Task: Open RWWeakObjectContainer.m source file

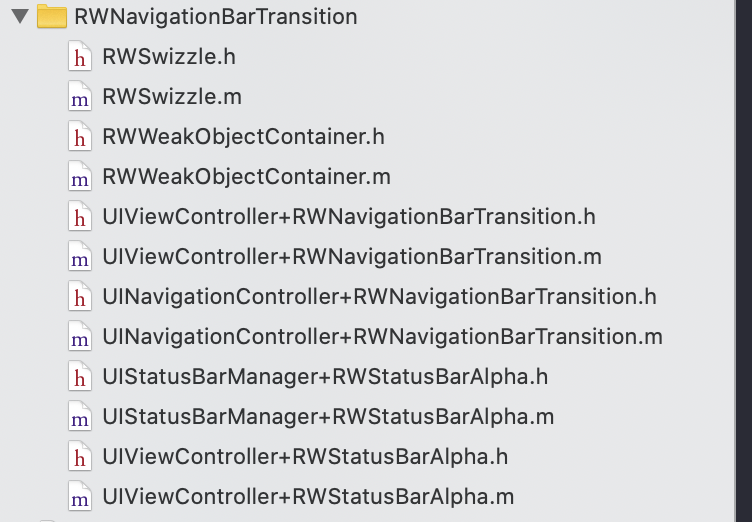Action: [246, 177]
